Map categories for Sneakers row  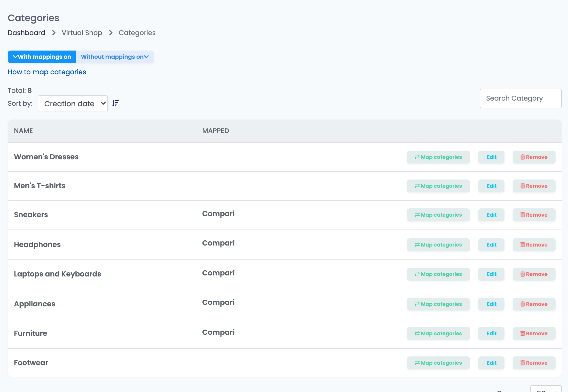[438, 215]
